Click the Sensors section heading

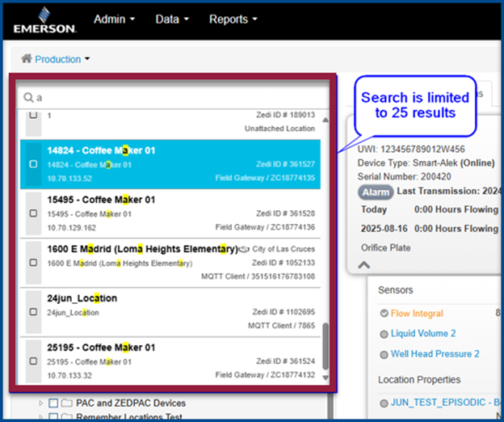395,290
